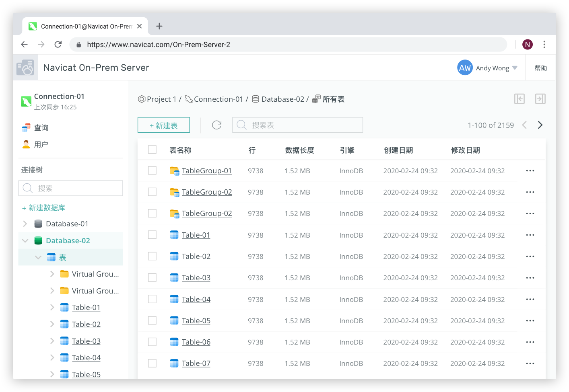Image resolution: width=569 pixels, height=392 pixels.
Task: Click the Navicat On-Prem Server logo icon
Action: (25, 68)
